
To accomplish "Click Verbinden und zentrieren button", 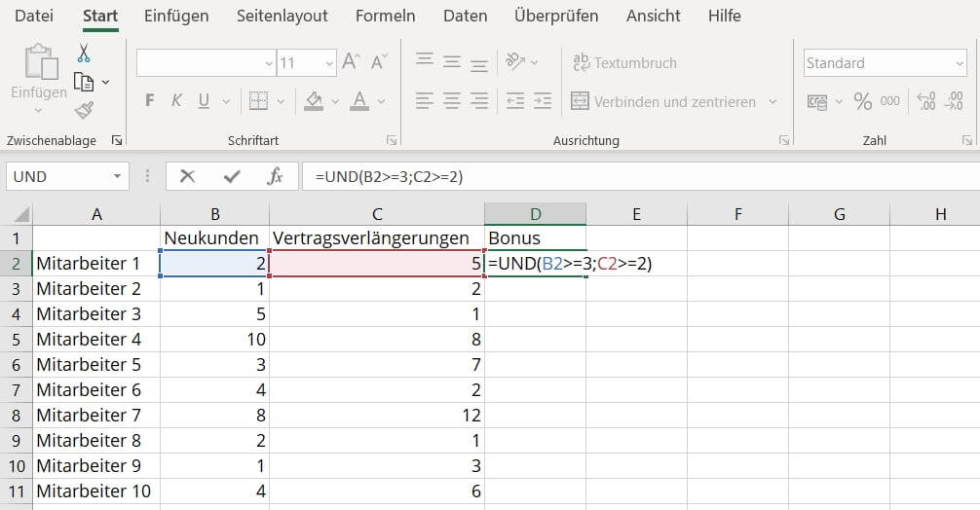I will pyautogui.click(x=663, y=101).
